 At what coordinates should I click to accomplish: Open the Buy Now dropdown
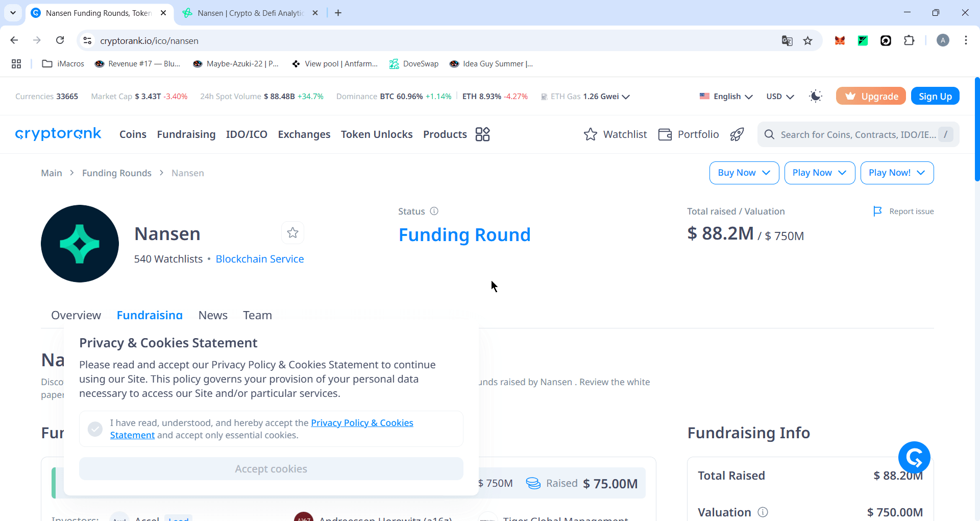coord(744,173)
